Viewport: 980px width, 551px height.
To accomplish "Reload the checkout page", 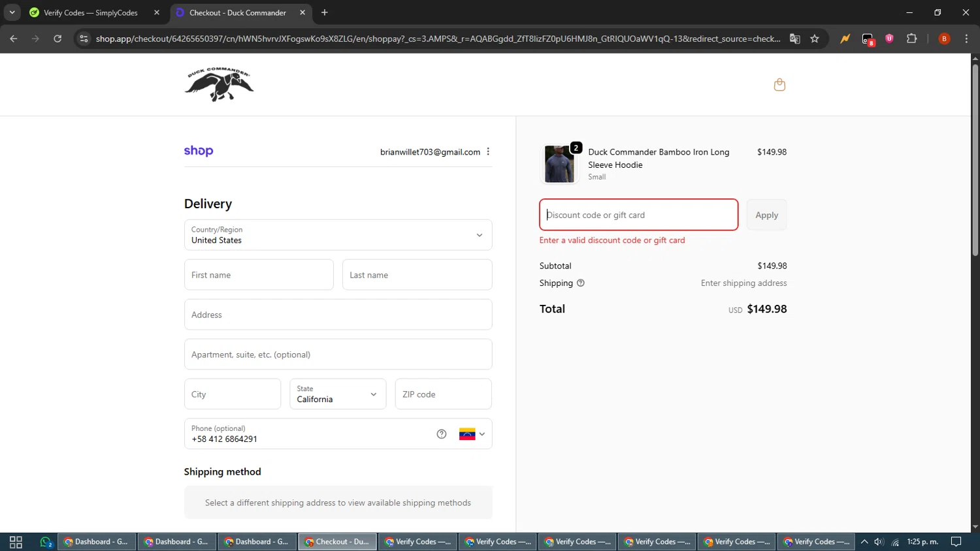I will pos(57,39).
